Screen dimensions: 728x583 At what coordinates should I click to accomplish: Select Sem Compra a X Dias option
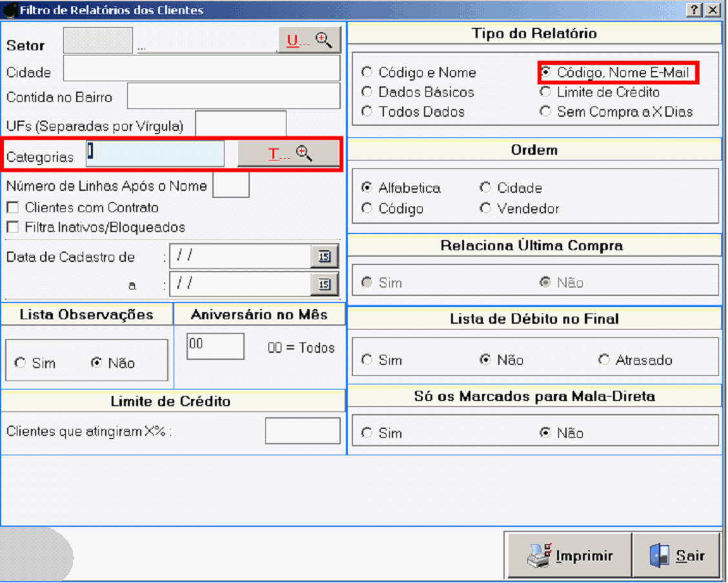546,112
